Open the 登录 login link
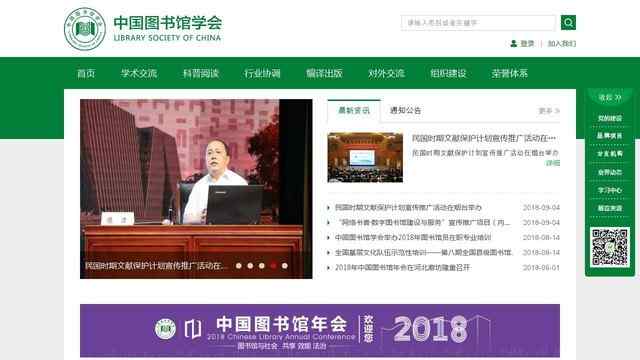 click(x=527, y=43)
